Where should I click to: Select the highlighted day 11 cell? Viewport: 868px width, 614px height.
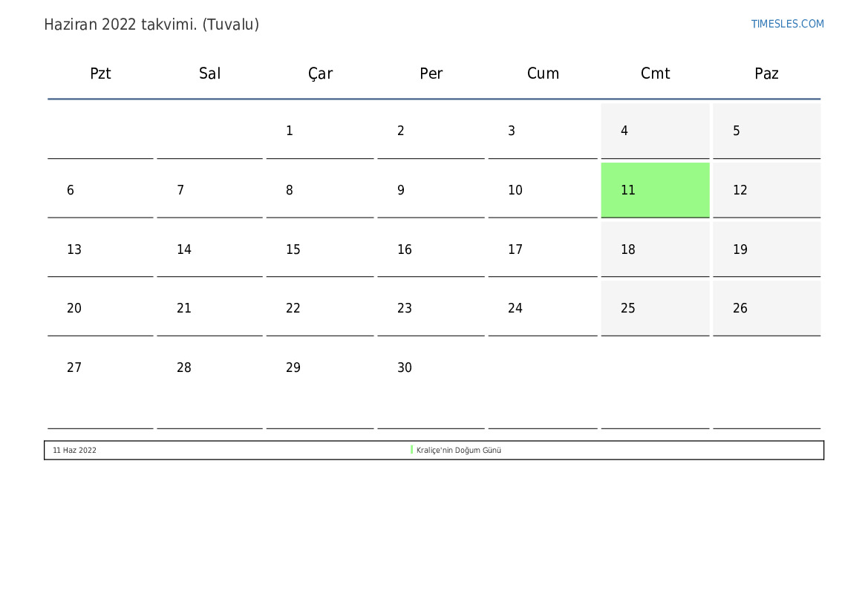coord(655,190)
